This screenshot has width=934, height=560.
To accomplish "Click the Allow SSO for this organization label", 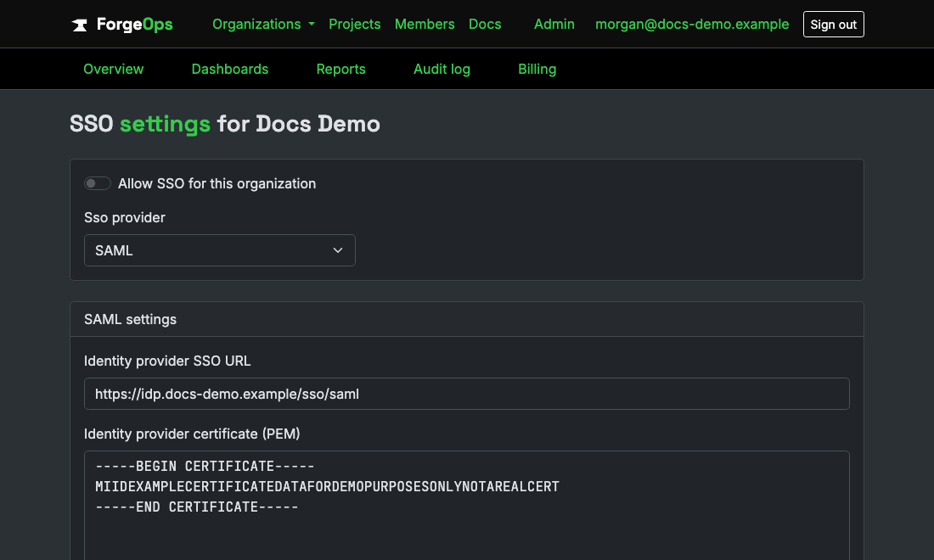I will click(x=217, y=183).
